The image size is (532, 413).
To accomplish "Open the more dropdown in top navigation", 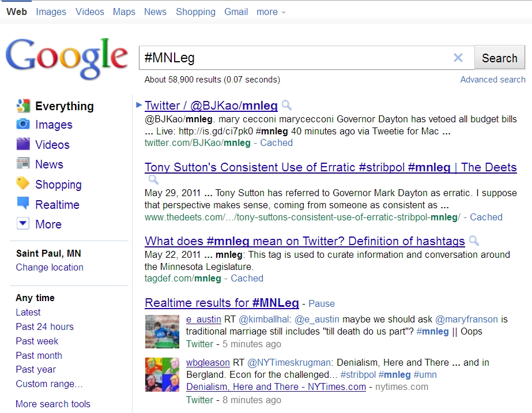I will (271, 12).
